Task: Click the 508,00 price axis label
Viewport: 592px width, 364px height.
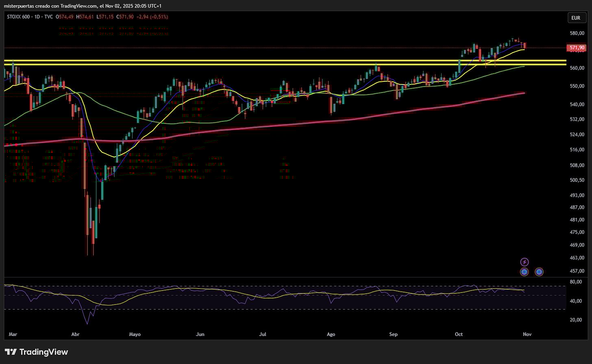Action: pyautogui.click(x=577, y=165)
